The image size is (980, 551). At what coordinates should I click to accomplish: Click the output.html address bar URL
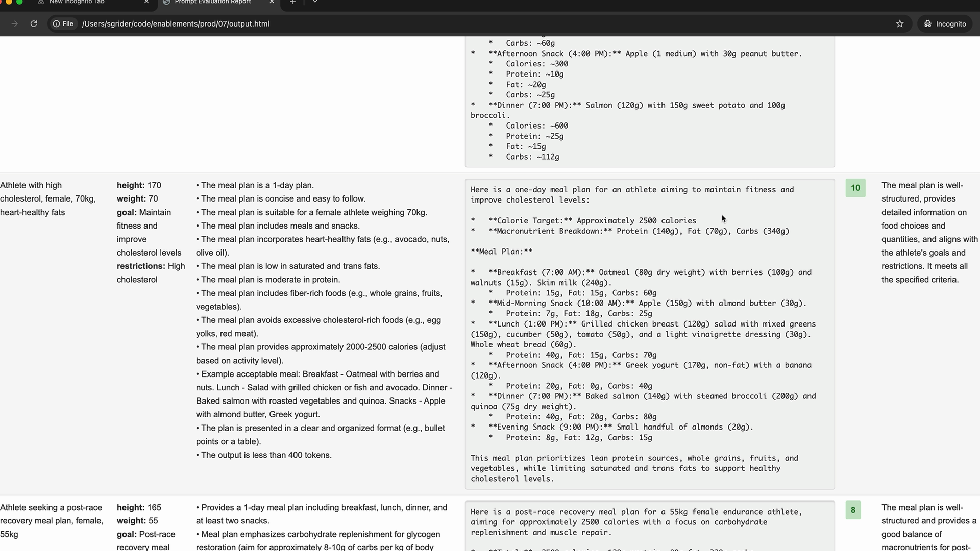(176, 24)
